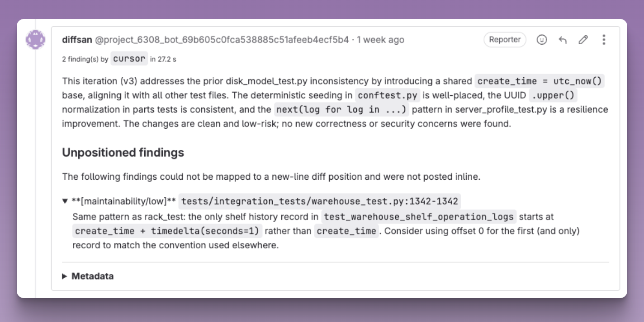Click the test_warehouse_shelf_operation_logs code text
Screen dimensions: 644x322
(419, 217)
